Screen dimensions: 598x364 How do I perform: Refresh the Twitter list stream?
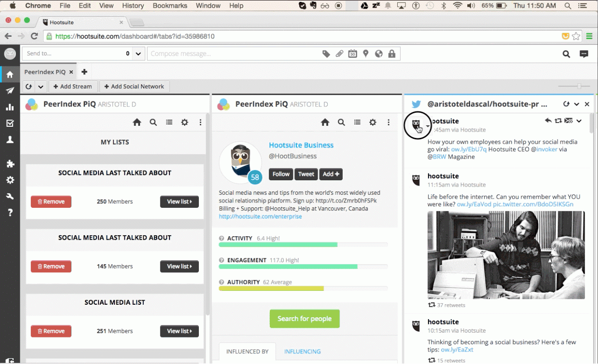566,104
